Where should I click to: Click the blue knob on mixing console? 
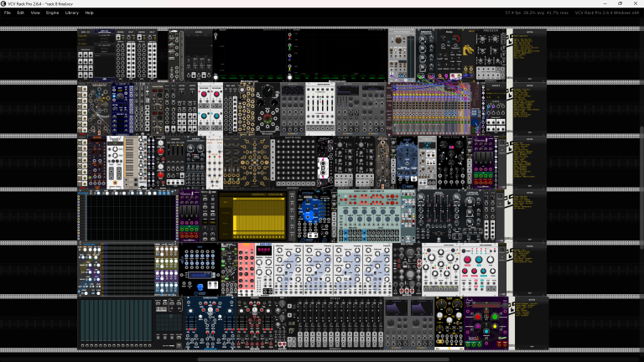coord(475,122)
